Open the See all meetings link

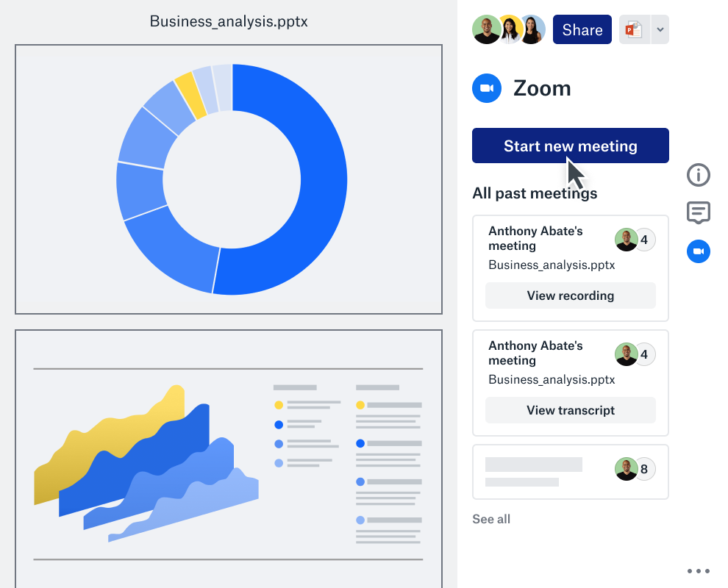(490, 519)
